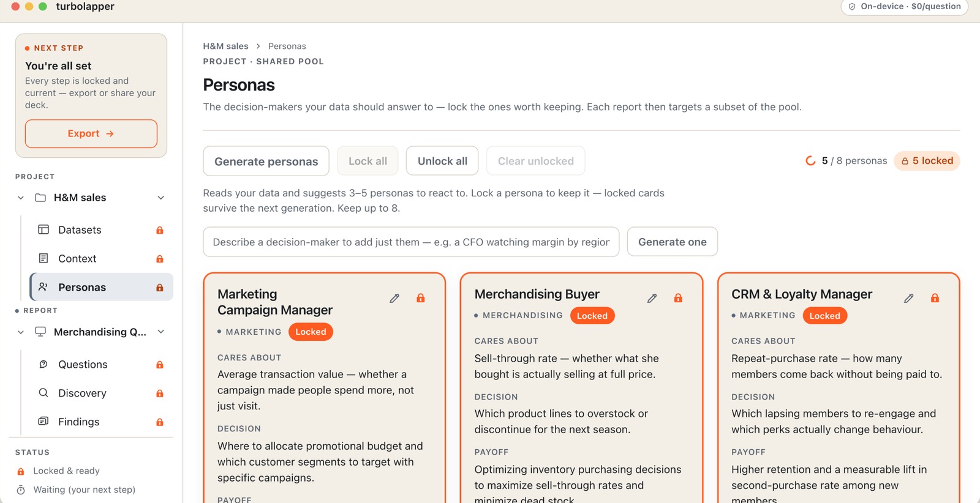The height and width of the screenshot is (503, 980).
Task: Focus the describe a decision-maker input field
Action: 411,242
